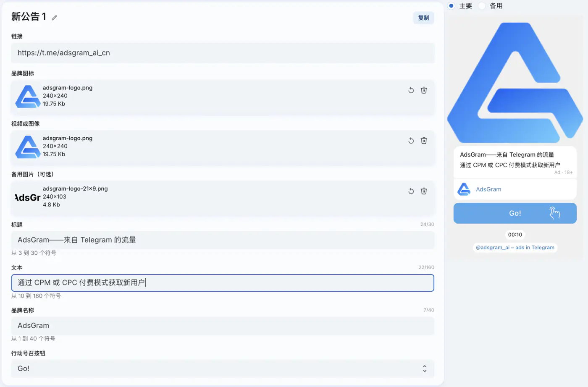Click the adsgram-logo-21×9.png file name

pos(75,189)
